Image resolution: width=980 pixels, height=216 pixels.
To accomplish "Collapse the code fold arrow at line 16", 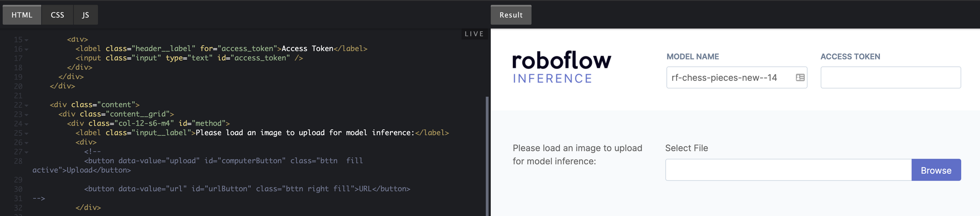I will coord(27,49).
